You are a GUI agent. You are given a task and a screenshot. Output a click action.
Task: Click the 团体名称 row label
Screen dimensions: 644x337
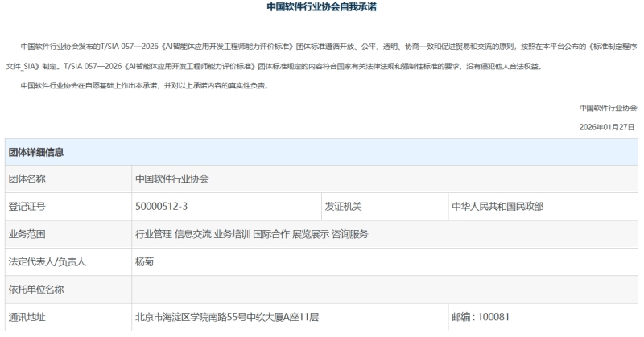(x=27, y=179)
